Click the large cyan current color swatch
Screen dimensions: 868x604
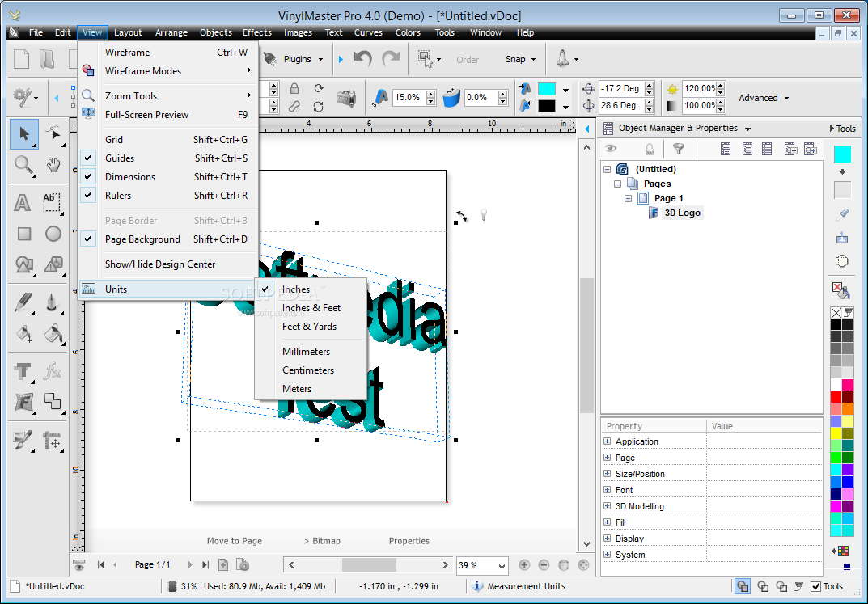842,154
